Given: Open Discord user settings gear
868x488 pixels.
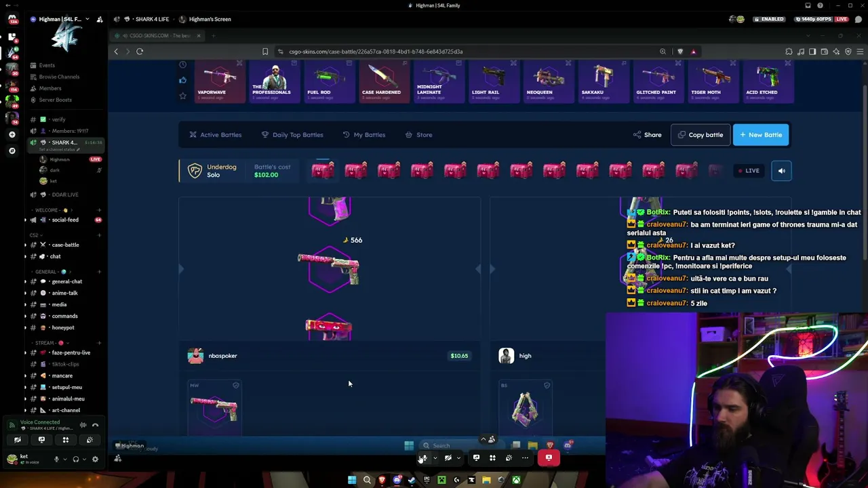Looking at the screenshot, I should click(x=95, y=459).
